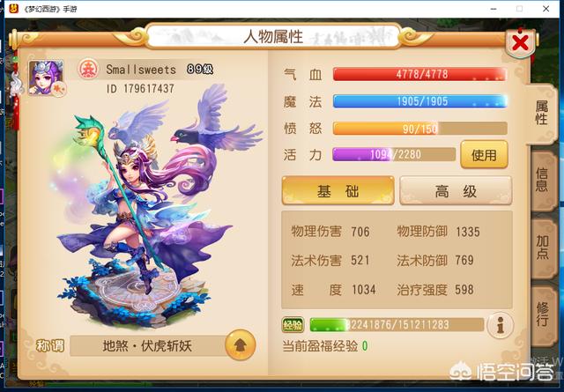
Task: Use vitality with the 使用 button
Action: (x=484, y=155)
